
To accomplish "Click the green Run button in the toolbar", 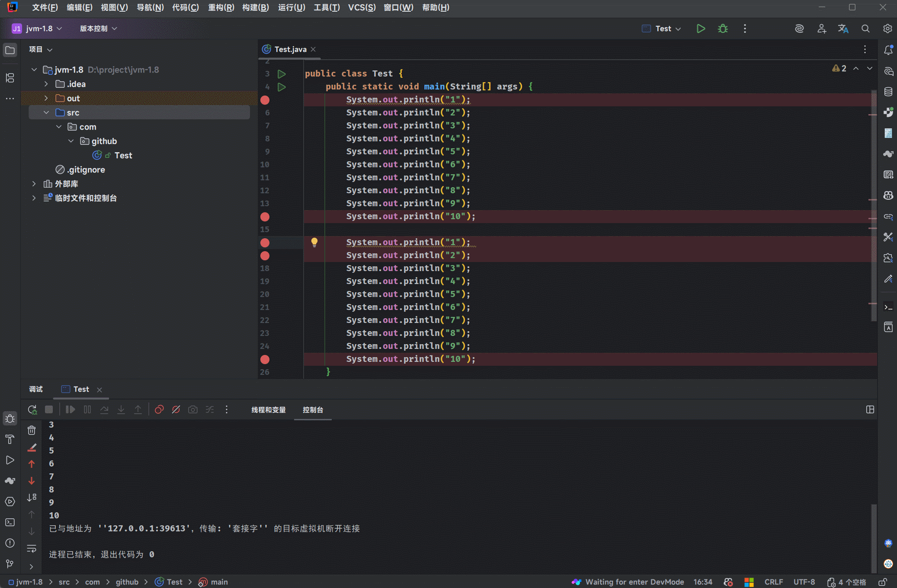I will click(701, 29).
